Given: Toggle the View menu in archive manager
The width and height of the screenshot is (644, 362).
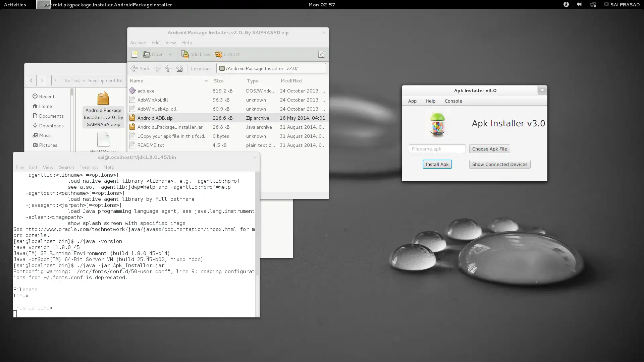Looking at the screenshot, I should 170,42.
